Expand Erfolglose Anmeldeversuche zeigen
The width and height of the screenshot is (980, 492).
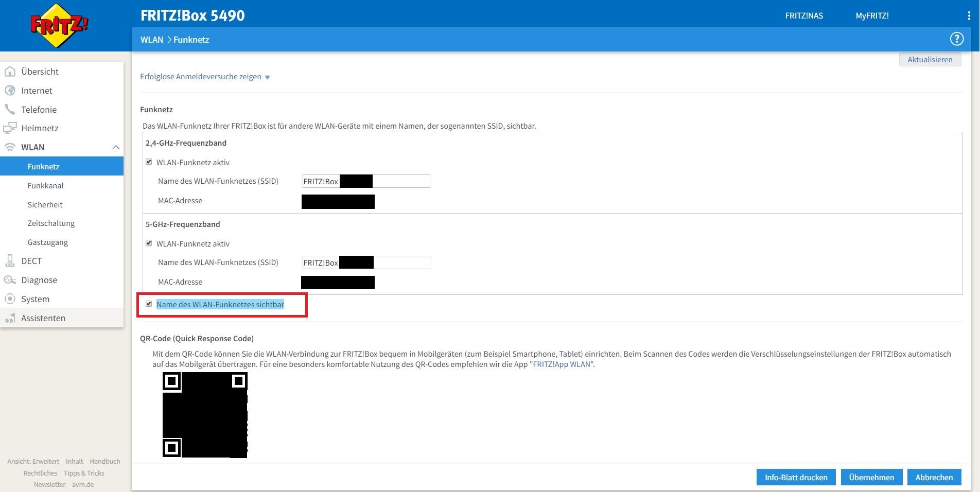205,77
